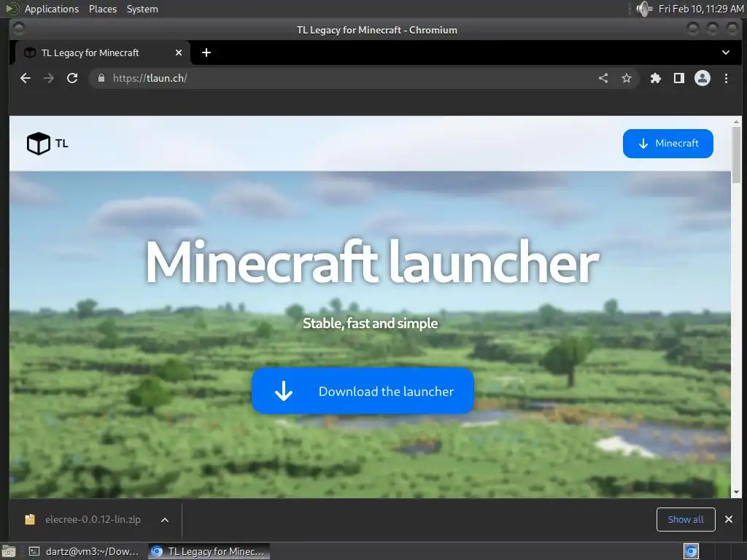The width and height of the screenshot is (747, 560).
Task: Open a new tab with the plus button
Action: (x=206, y=52)
